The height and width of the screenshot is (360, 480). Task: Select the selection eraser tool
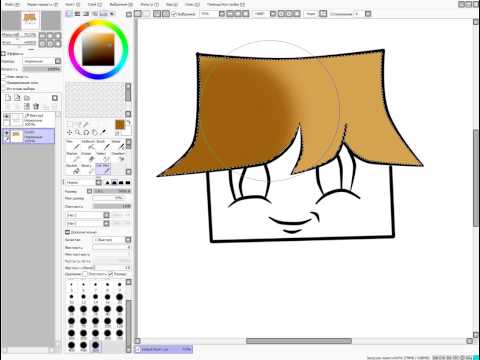point(118,157)
